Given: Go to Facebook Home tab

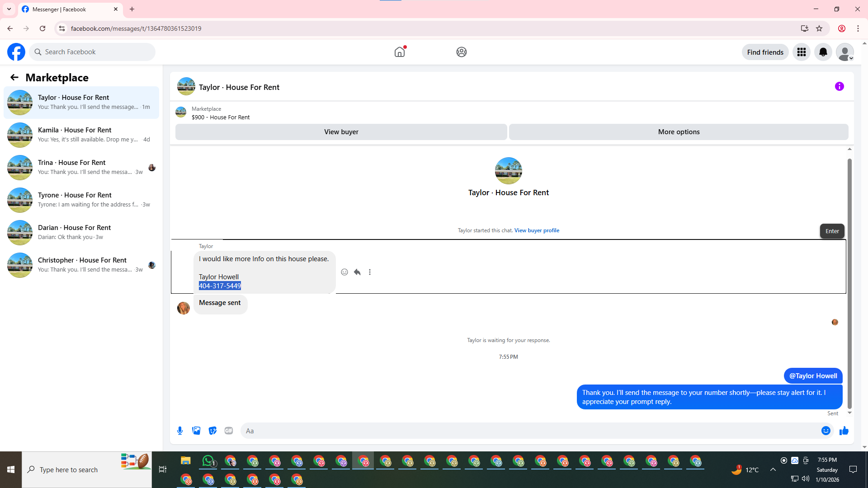Looking at the screenshot, I should [x=400, y=52].
